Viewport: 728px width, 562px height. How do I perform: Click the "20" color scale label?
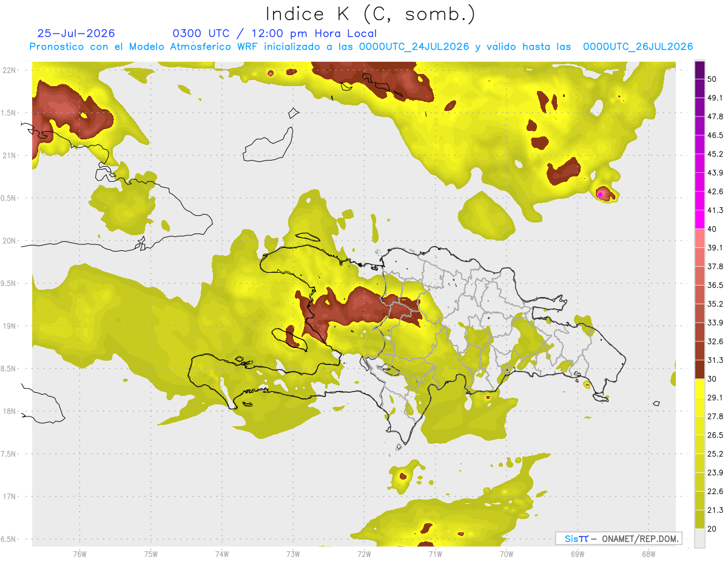[713, 529]
